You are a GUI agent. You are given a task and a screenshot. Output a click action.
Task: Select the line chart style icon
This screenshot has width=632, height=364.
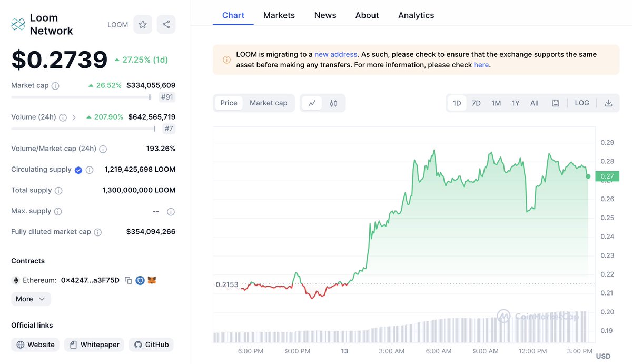[312, 103]
